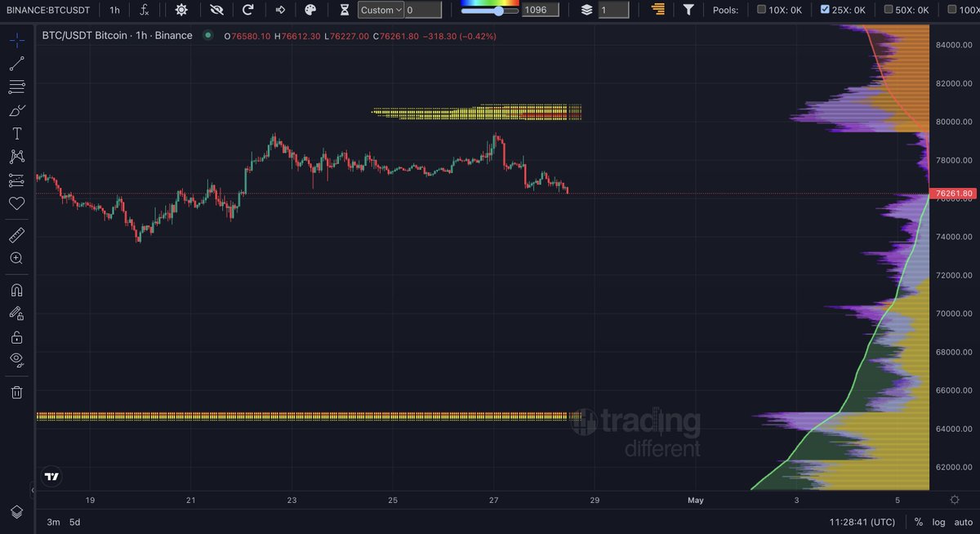
Task: Open the chart patterns tool
Action: (16, 157)
